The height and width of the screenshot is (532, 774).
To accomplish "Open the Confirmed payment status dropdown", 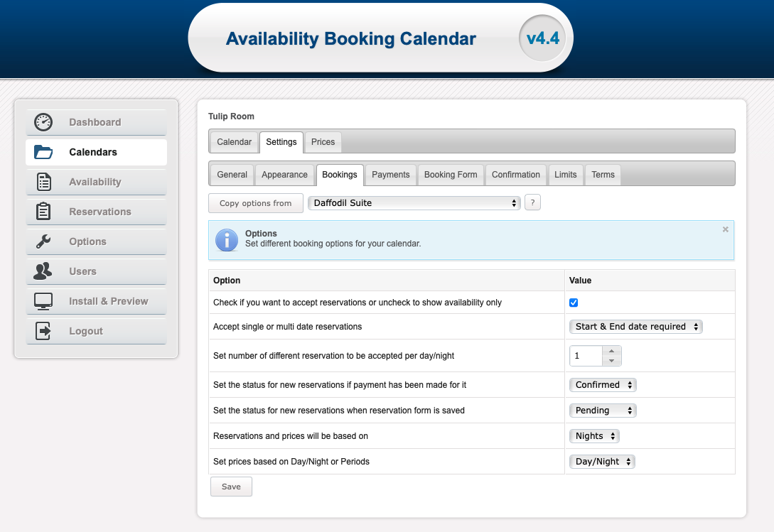I will click(x=603, y=384).
